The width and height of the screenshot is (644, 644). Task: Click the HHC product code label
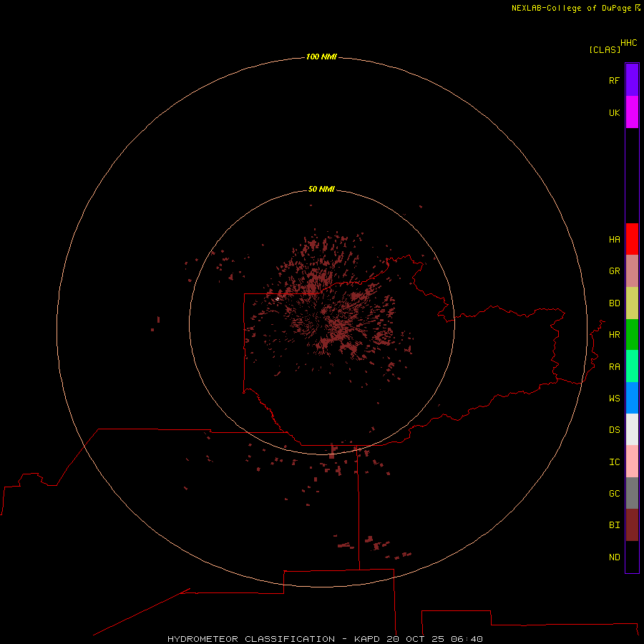[628, 43]
